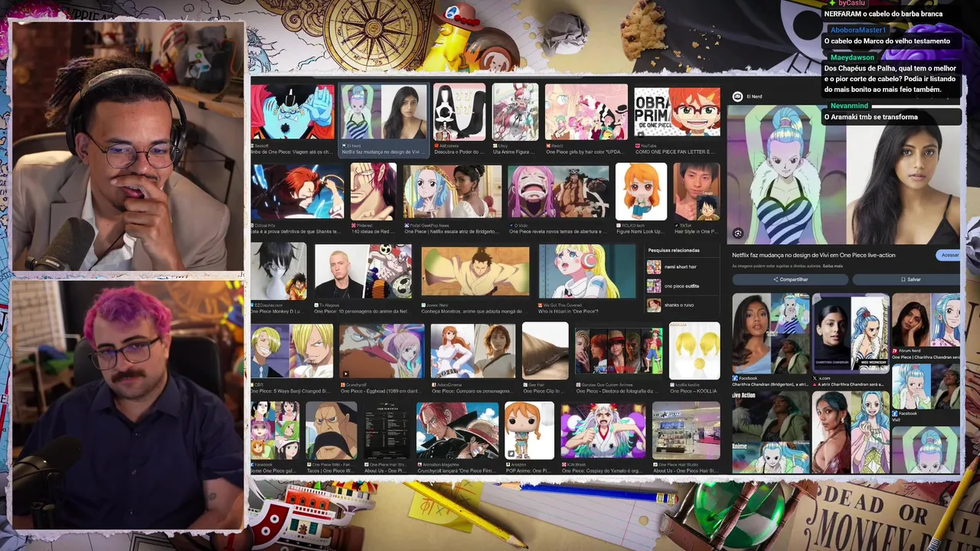Open the Koollia yellow wig image

694,350
